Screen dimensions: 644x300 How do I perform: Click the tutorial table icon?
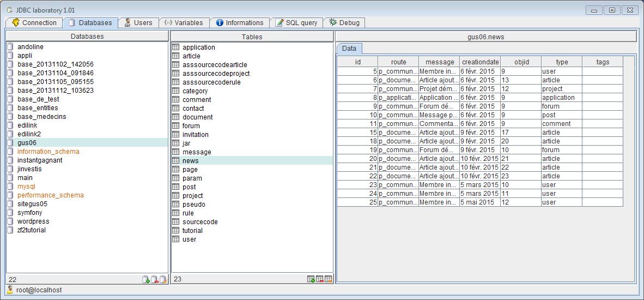(x=176, y=230)
